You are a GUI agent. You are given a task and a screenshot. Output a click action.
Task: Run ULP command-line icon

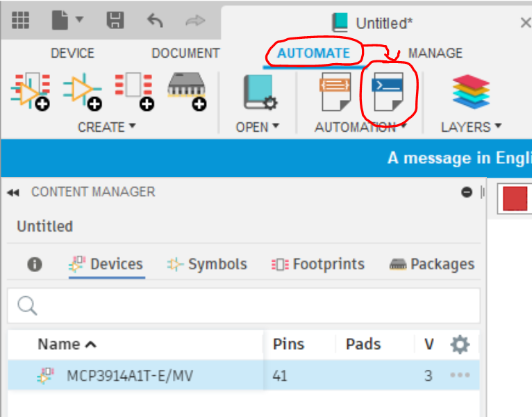[388, 92]
